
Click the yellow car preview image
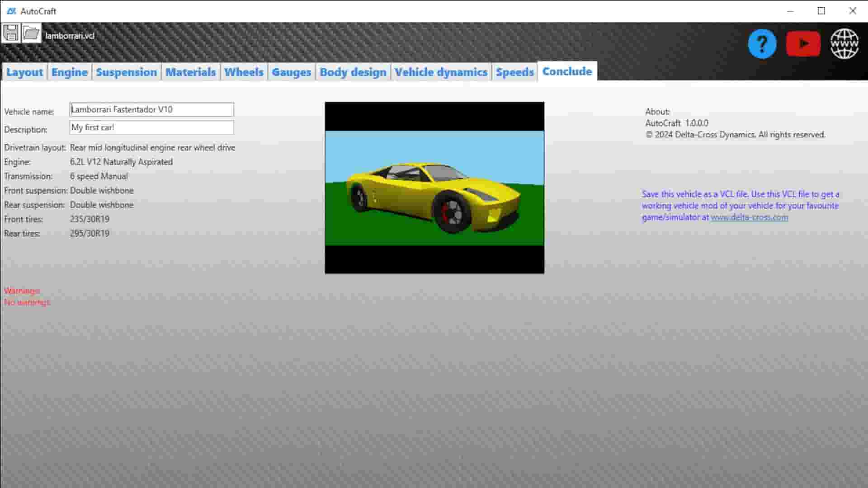(x=434, y=187)
